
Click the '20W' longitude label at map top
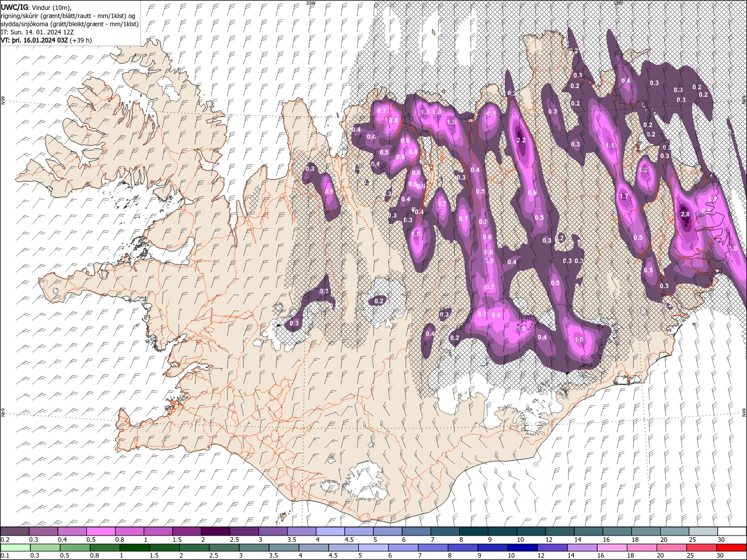(x=310, y=3)
